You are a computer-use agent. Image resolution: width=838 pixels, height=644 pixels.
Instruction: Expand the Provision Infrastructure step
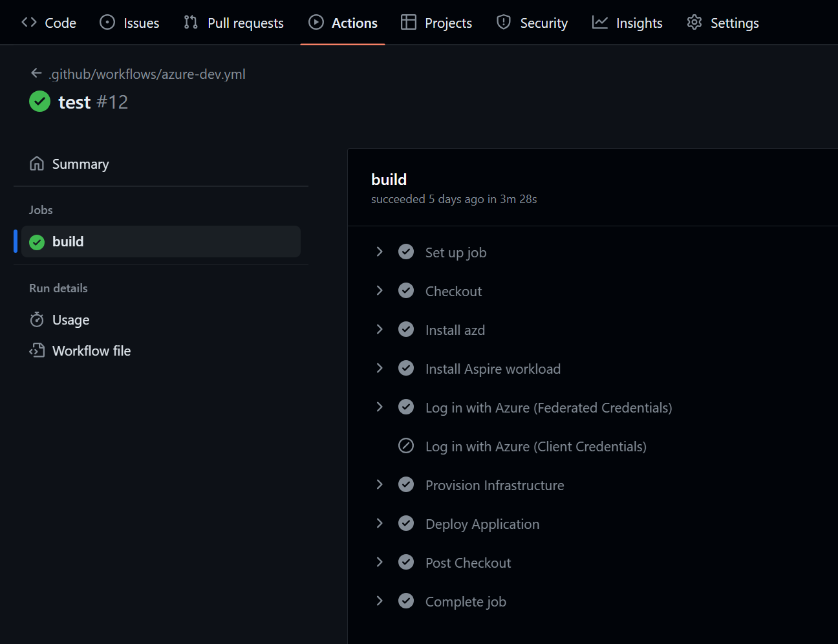coord(380,484)
